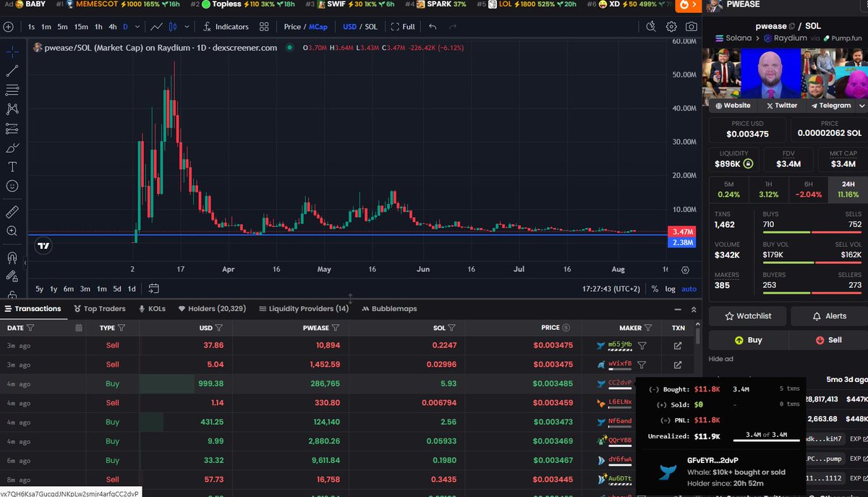Open the TYPE column filter
The image size is (868, 497).
click(122, 328)
